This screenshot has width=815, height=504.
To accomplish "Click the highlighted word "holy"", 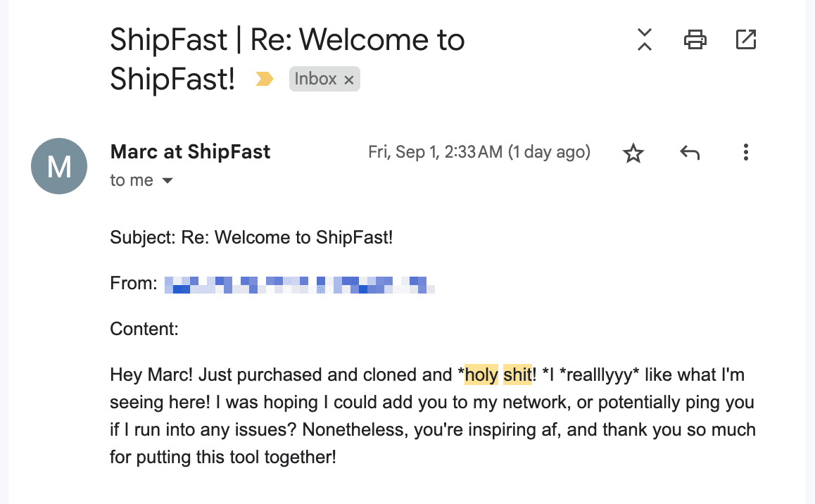I will [x=481, y=375].
